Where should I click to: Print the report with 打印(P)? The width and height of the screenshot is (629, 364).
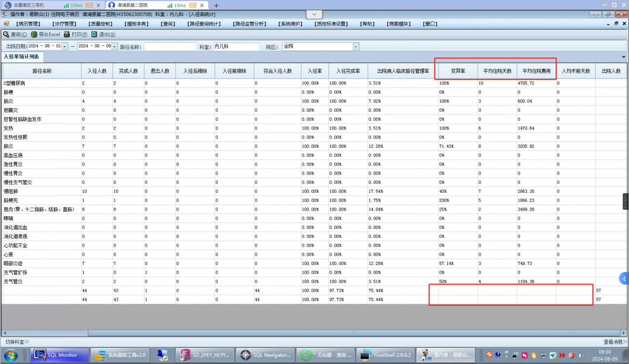(76, 34)
